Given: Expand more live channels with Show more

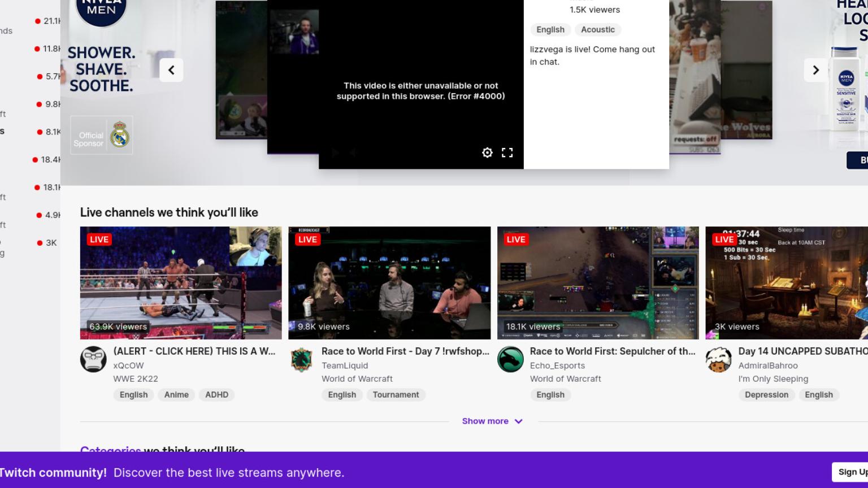Looking at the screenshot, I should tap(492, 421).
